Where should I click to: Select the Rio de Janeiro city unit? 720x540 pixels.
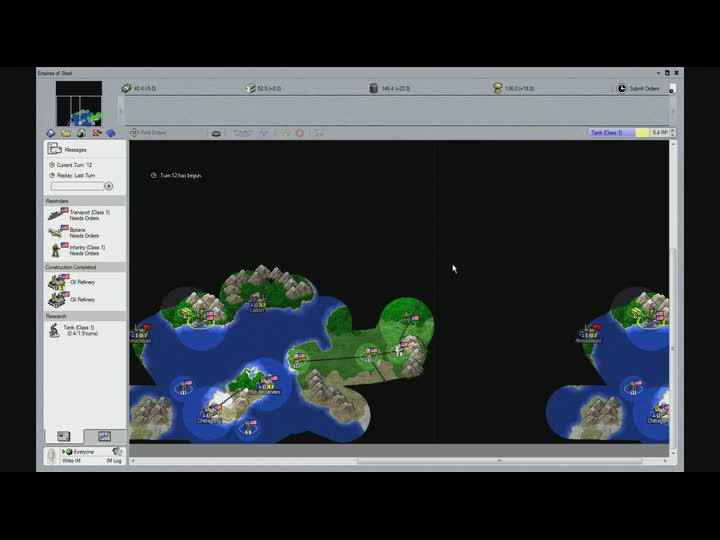265,386
